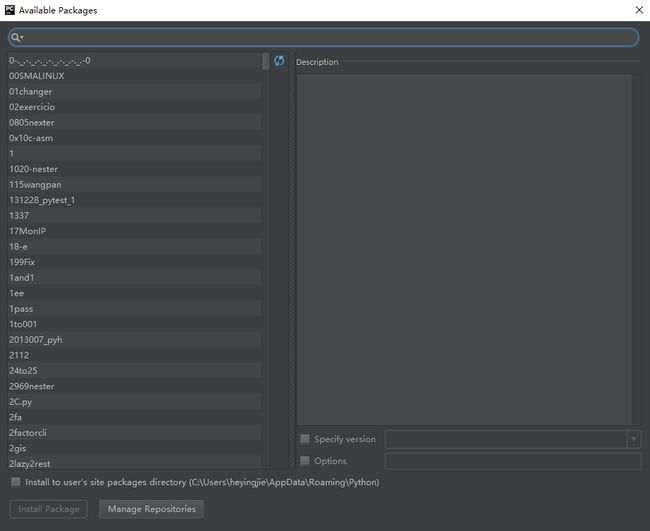Check Install to user's site packages directory
Image resolution: width=650 pixels, height=531 pixels.
(x=16, y=482)
